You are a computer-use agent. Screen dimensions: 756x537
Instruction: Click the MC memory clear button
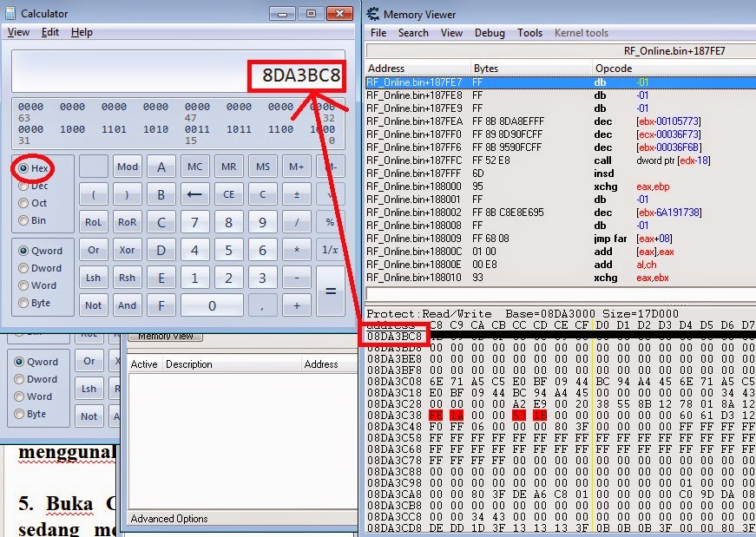click(194, 167)
